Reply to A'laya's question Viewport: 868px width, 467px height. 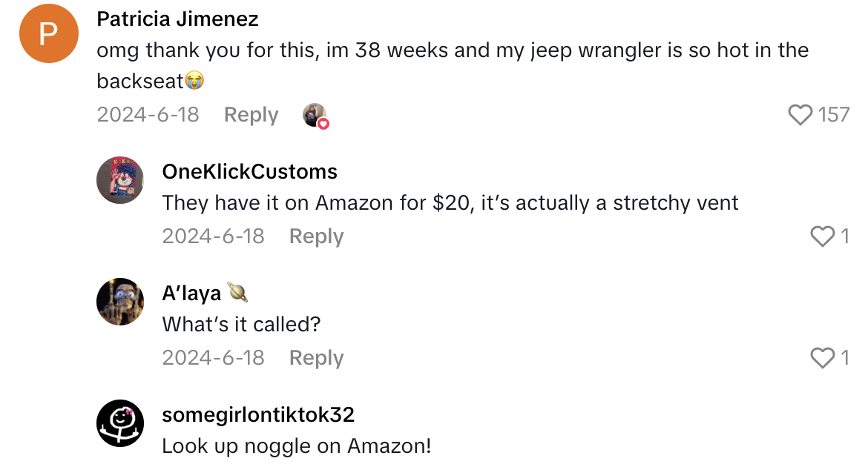[316, 358]
